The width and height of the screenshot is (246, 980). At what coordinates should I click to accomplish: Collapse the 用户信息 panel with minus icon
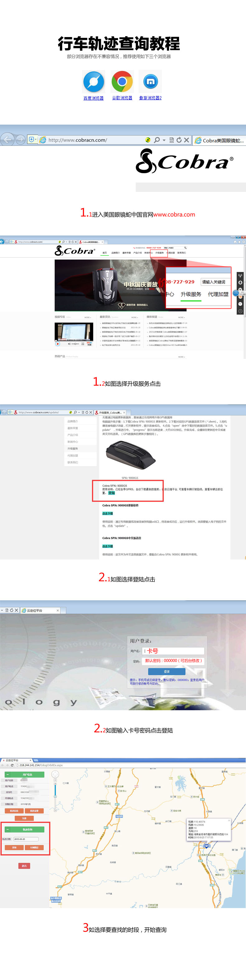(x=7, y=774)
